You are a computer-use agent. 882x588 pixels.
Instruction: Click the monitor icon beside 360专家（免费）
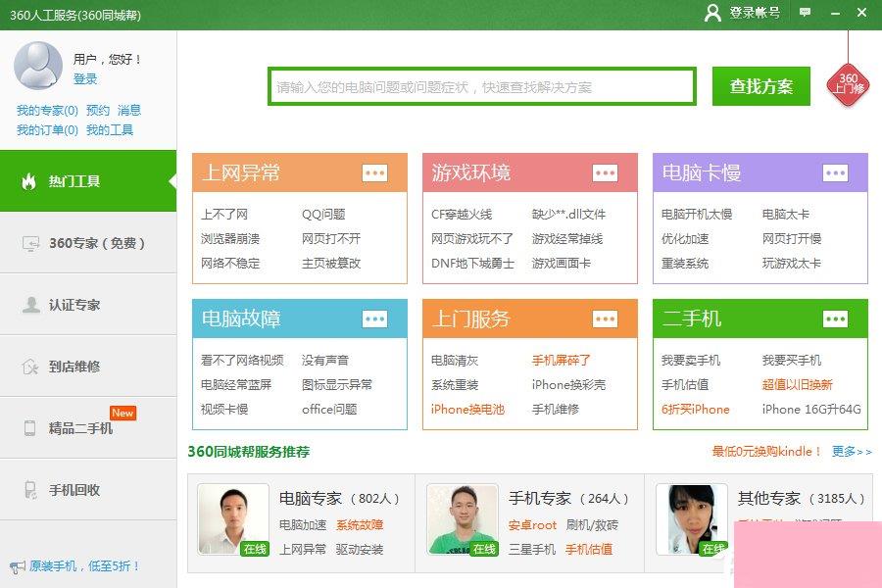point(30,243)
